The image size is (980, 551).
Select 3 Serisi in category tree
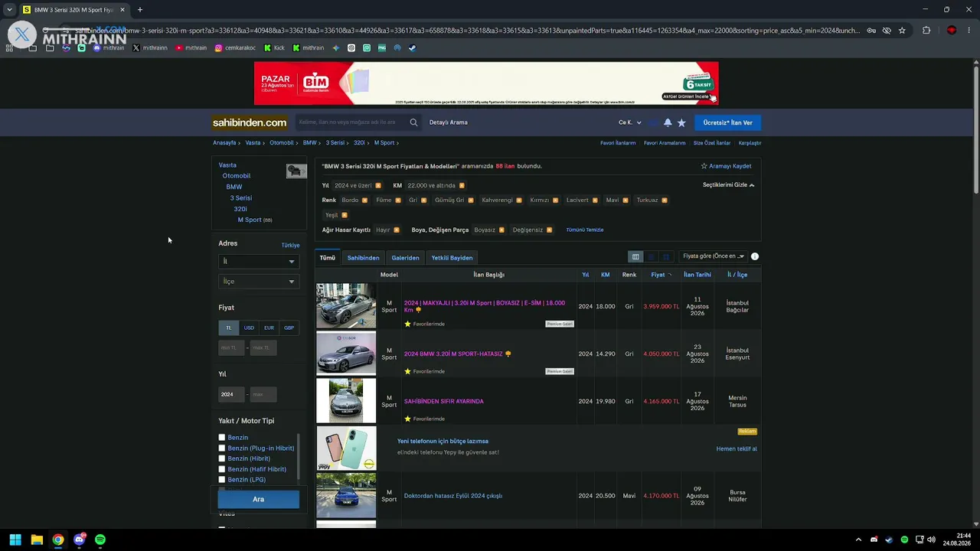[241, 198]
